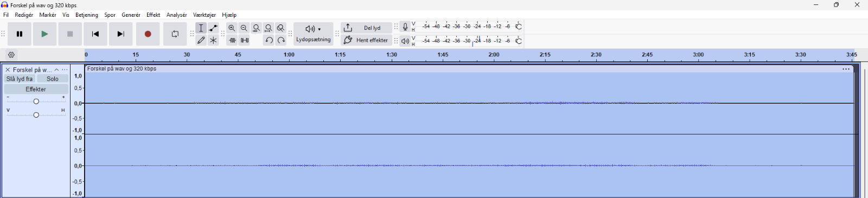The height and width of the screenshot is (198, 868).
Task: Click the Silence audio selection icon
Action: point(245,40)
